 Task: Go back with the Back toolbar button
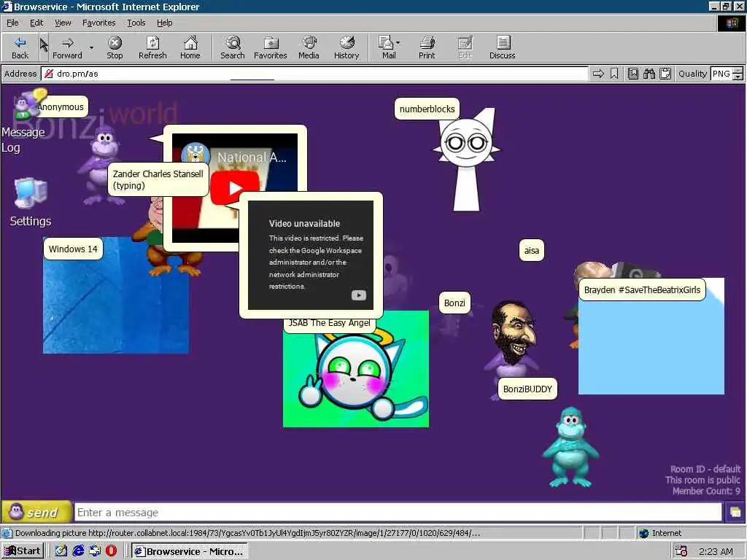20,47
